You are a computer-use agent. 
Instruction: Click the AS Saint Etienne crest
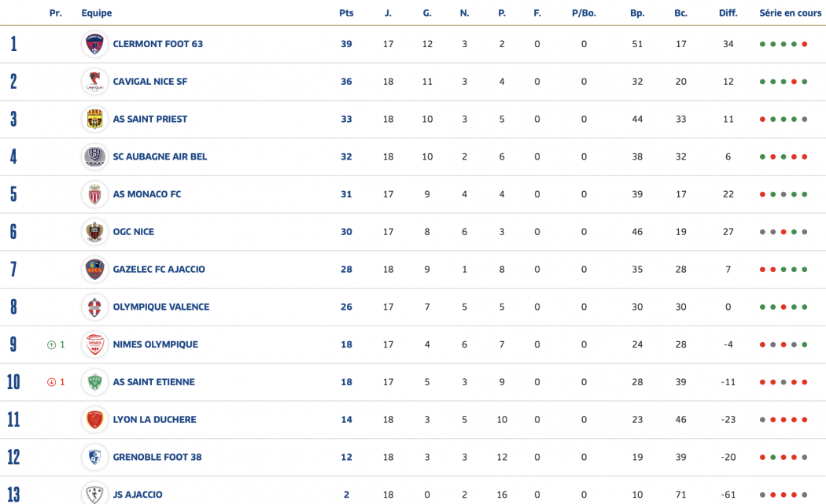(94, 382)
